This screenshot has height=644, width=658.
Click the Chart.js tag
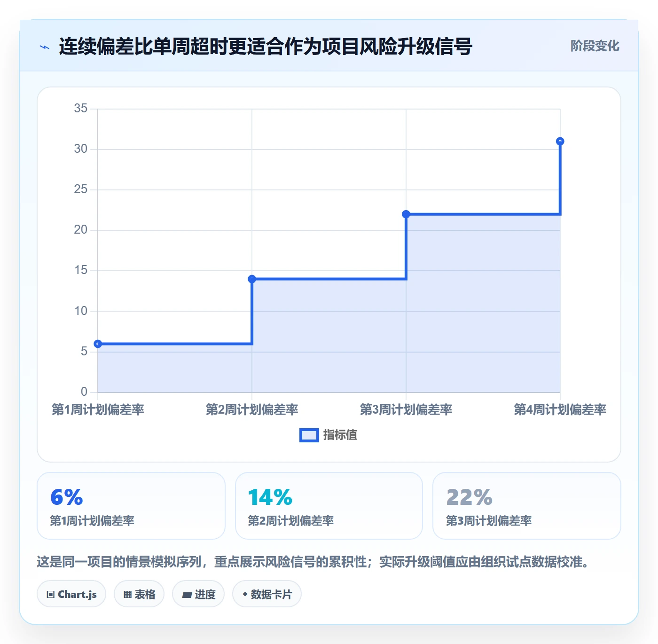tap(71, 594)
